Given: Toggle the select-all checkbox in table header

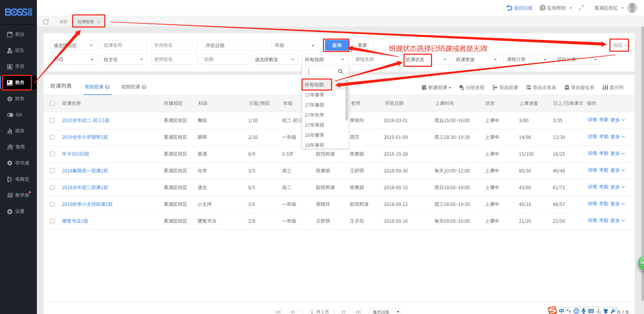Looking at the screenshot, I should pos(52,103).
